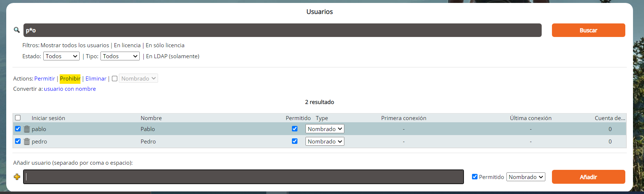644x194 pixels.
Task: Toggle the Permitido checkbox beside Añadir
Action: tap(475, 177)
